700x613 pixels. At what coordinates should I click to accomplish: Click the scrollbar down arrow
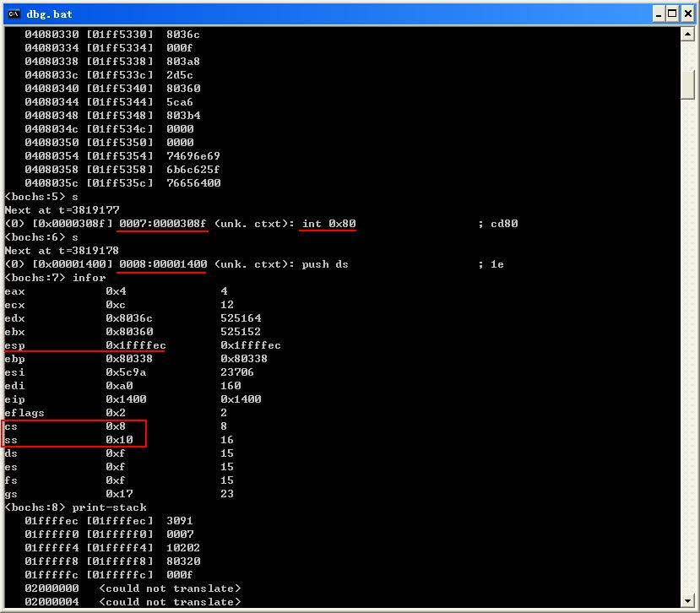[687, 600]
